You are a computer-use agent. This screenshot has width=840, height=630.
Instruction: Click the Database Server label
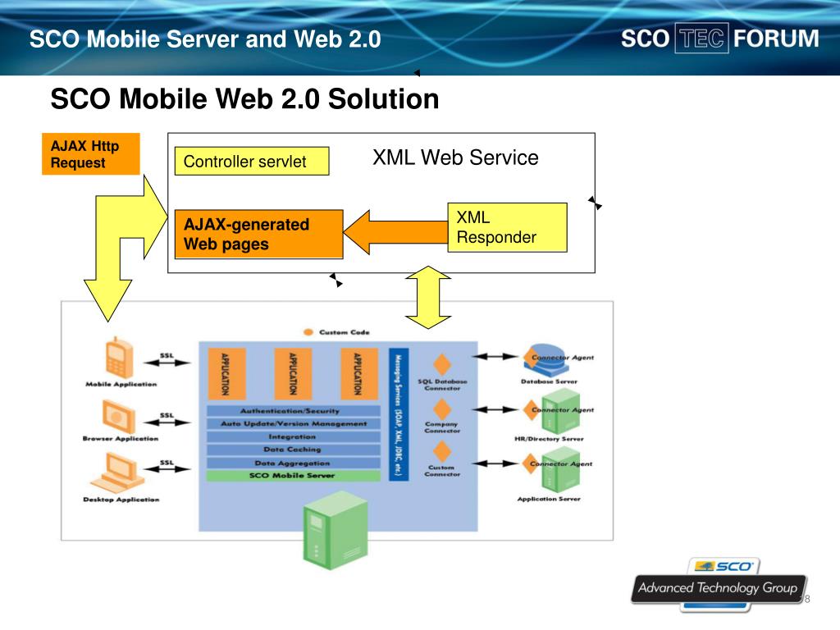[x=549, y=382]
